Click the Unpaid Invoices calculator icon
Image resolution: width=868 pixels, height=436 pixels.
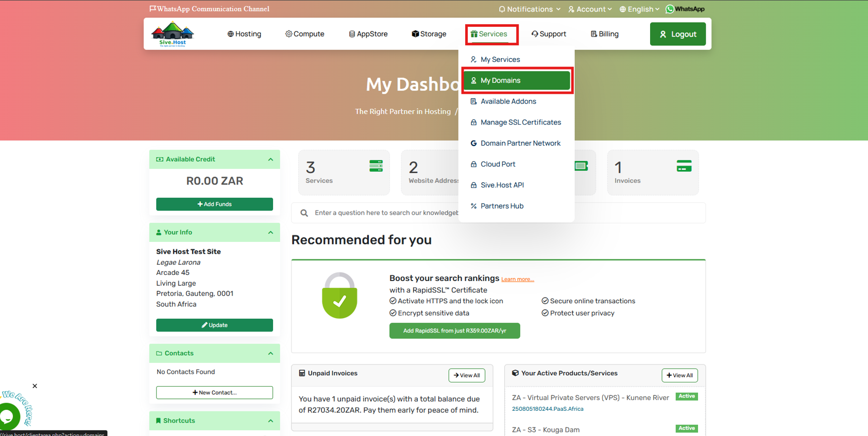pos(302,373)
